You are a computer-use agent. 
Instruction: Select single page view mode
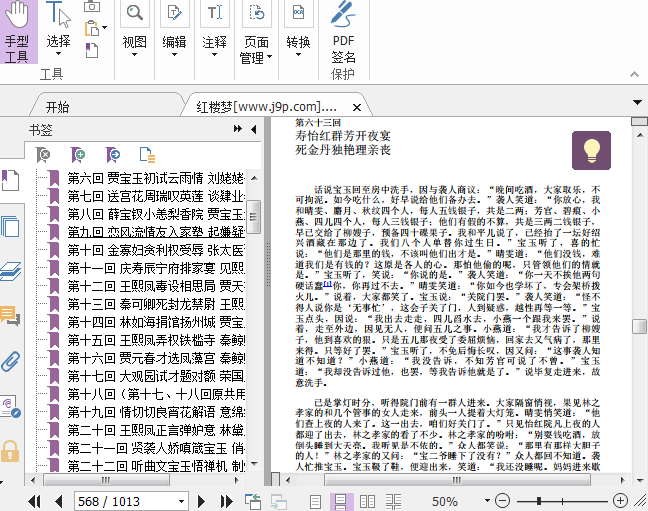(315, 501)
